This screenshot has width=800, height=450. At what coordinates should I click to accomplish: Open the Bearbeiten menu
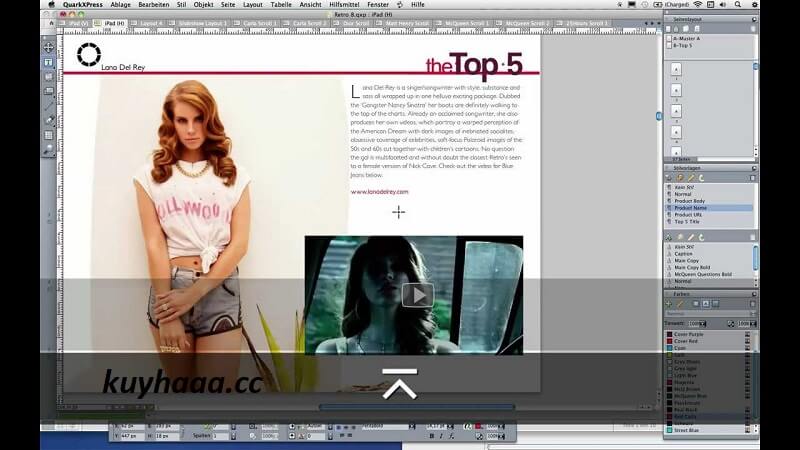tap(154, 5)
